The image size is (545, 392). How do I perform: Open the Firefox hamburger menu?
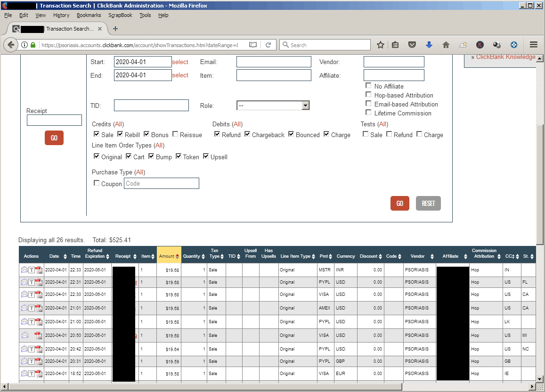[x=534, y=45]
